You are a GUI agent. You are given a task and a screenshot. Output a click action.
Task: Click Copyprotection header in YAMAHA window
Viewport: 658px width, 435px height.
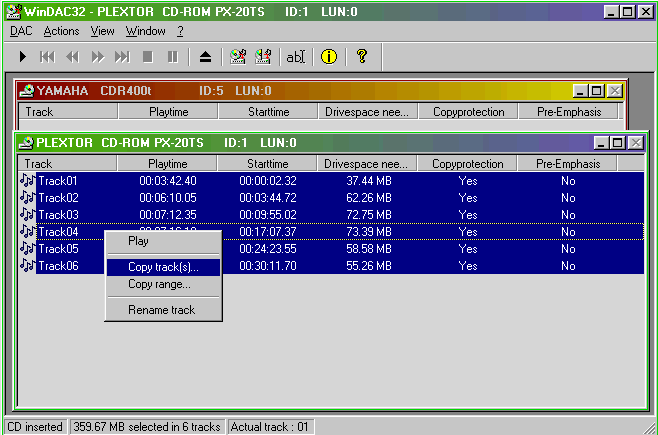[468, 112]
